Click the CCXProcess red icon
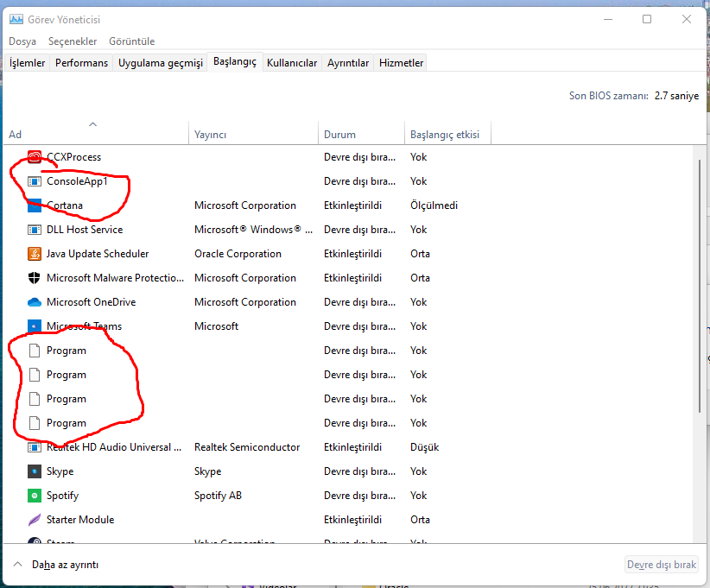This screenshot has height=588, width=710. [x=35, y=157]
